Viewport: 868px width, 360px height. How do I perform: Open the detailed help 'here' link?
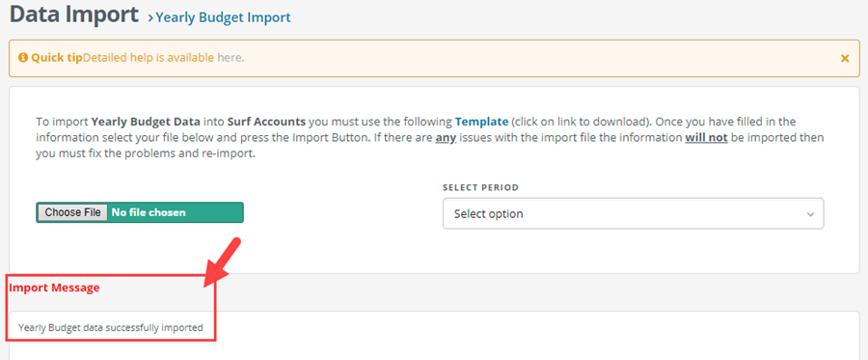[230, 57]
